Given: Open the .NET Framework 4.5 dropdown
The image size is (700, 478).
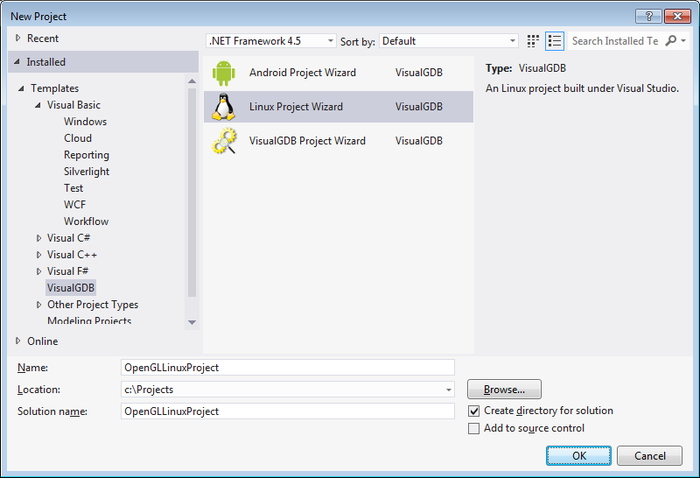Looking at the screenshot, I should pyautogui.click(x=271, y=41).
